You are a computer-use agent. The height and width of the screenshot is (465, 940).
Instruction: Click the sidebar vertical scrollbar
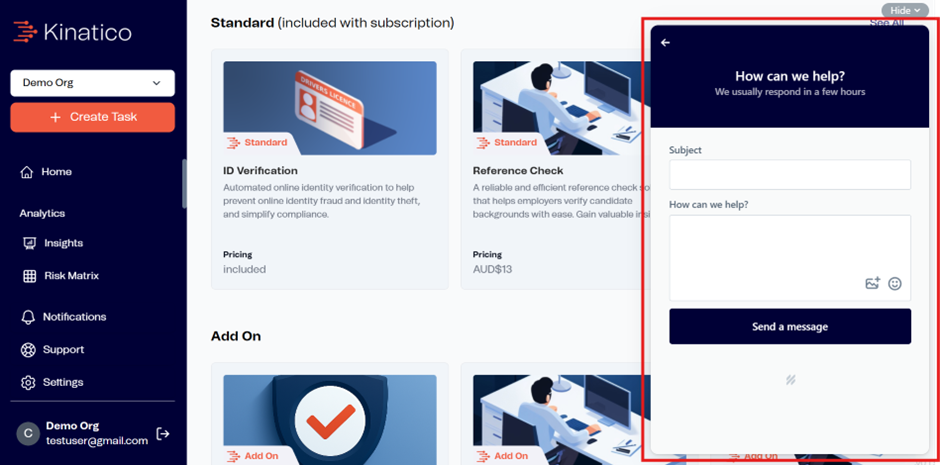click(184, 183)
